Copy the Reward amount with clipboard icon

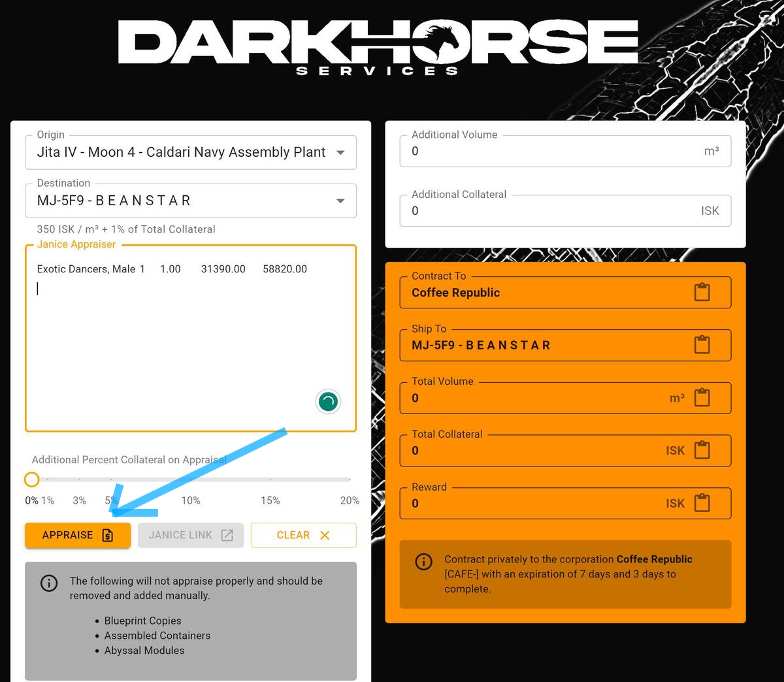pos(702,503)
